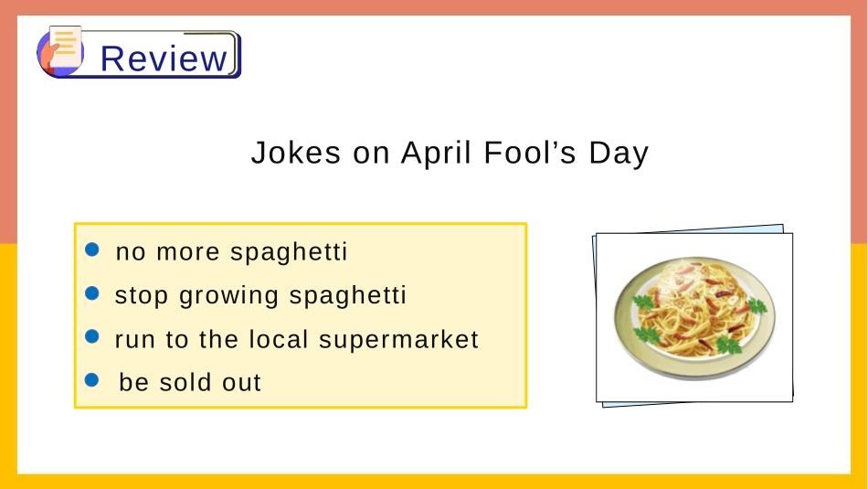
Task: Select the spaghetti plate picture
Action: (694, 317)
